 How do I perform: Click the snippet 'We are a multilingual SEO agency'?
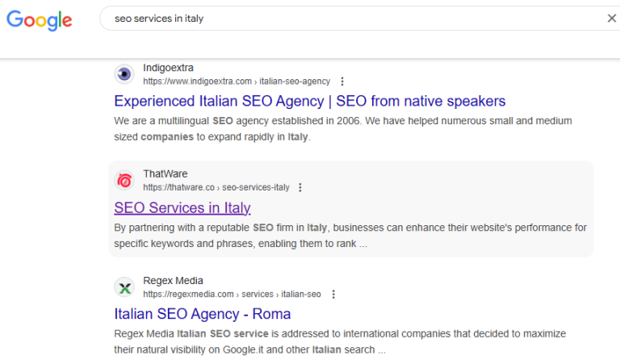tap(343, 129)
